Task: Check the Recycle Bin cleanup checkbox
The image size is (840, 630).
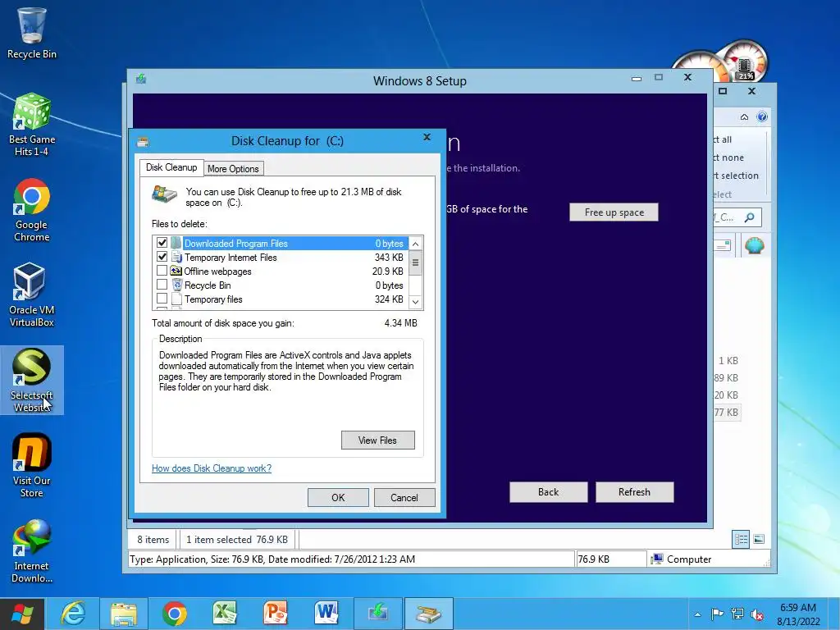Action: click(x=162, y=285)
